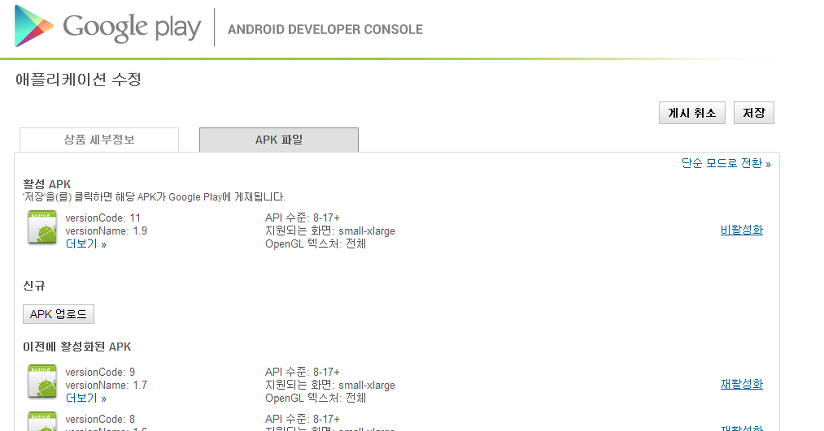Click the 활성 APK section heading
824x431 pixels.
[x=47, y=184]
